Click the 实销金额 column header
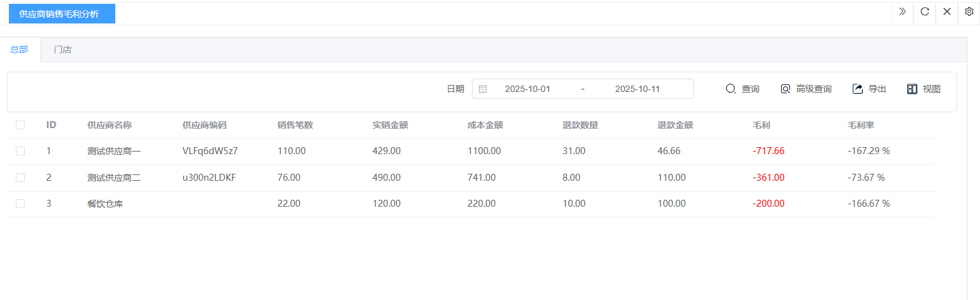The width and height of the screenshot is (980, 300). tap(390, 126)
